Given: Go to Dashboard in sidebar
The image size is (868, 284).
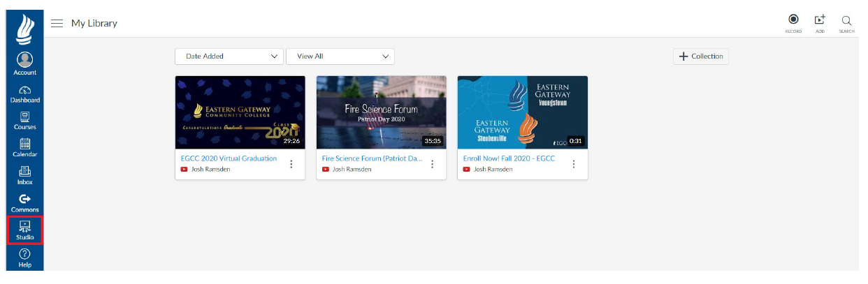Looking at the screenshot, I should pos(24,94).
